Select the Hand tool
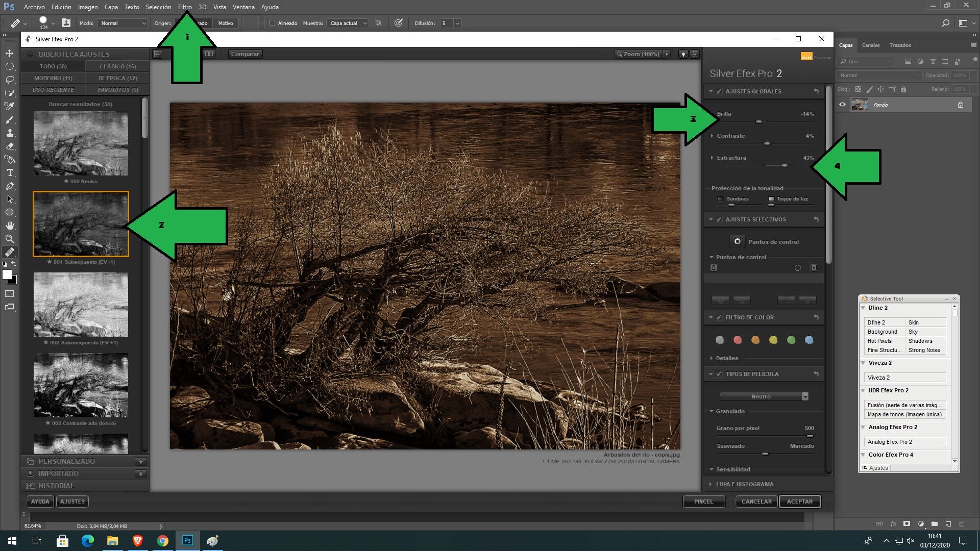Screen dimensions: 980x551 pyautogui.click(x=10, y=226)
